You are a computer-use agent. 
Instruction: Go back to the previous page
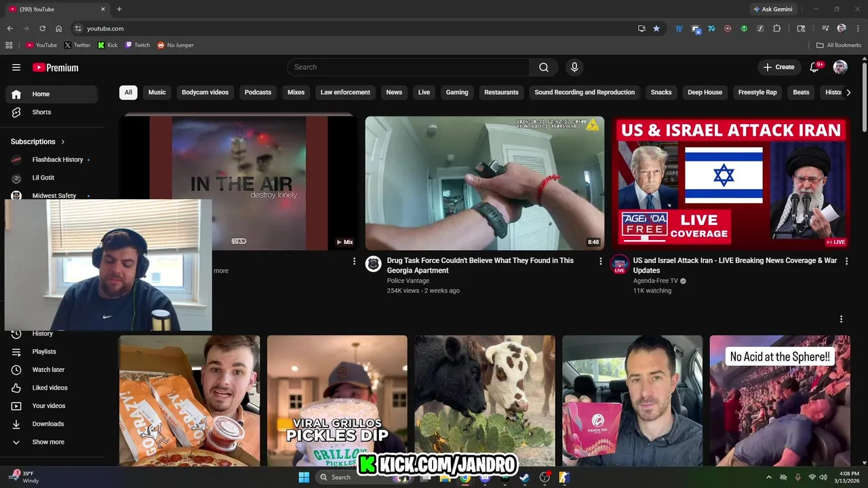click(9, 28)
